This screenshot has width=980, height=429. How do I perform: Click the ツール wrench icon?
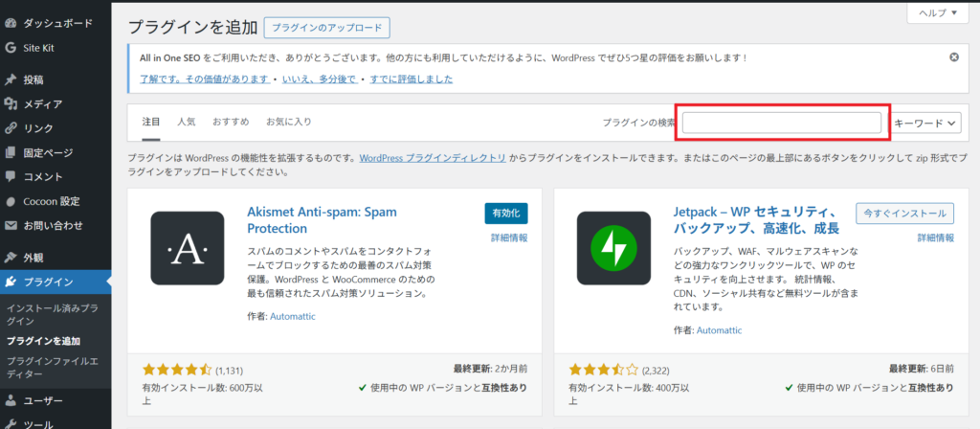tap(10, 424)
